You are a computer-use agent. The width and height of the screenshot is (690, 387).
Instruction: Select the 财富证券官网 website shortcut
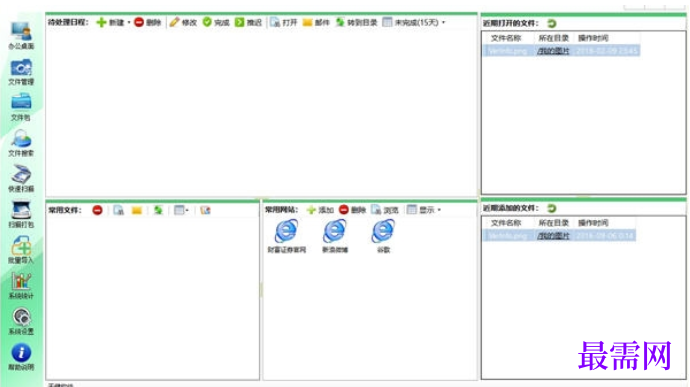click(x=286, y=236)
